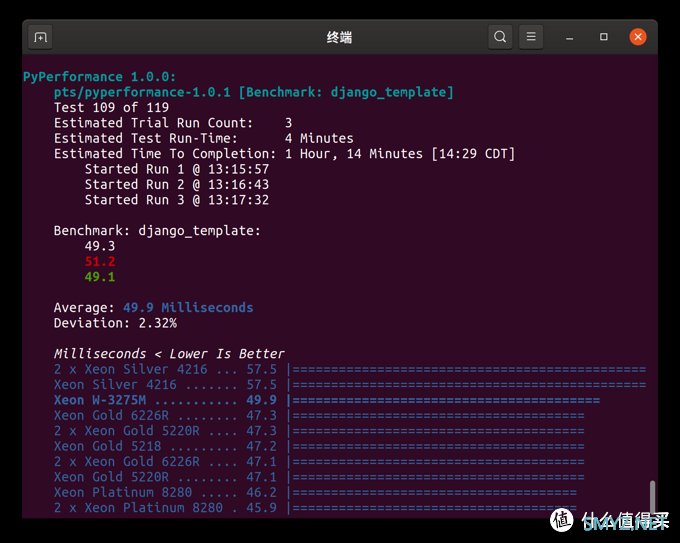
Task: Click the Test 109 of 119 line
Action: 111,108
